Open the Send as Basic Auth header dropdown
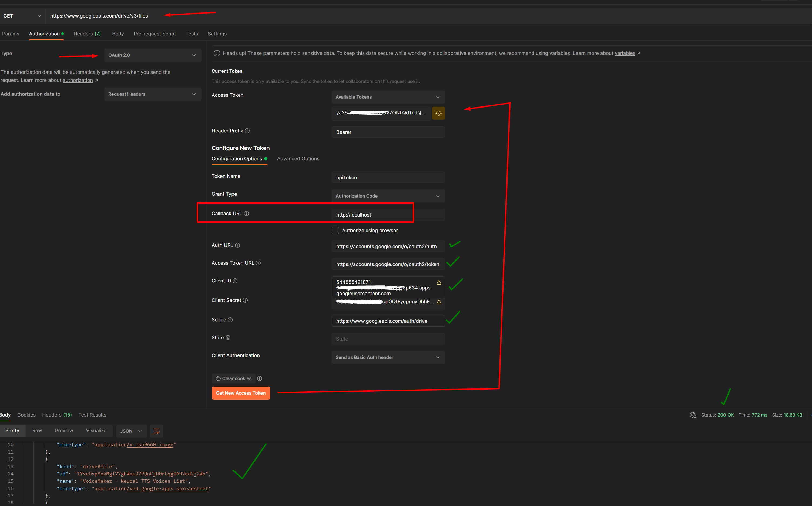This screenshot has height=506, width=812. click(x=388, y=357)
